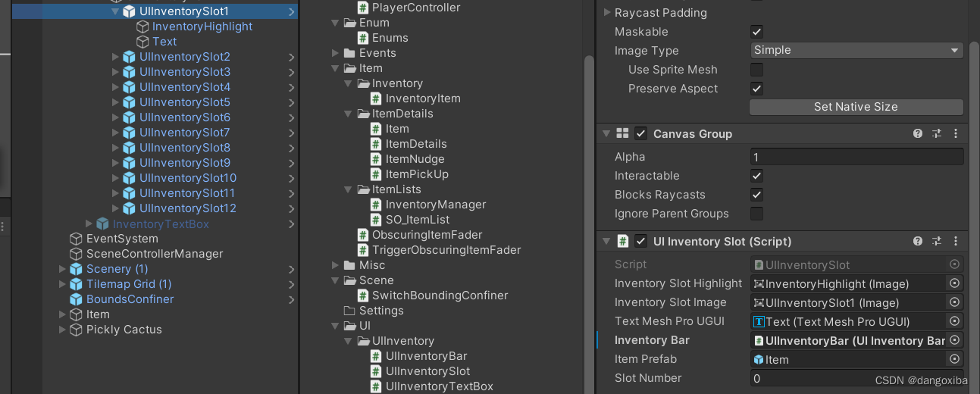Screen dimensions: 980x394
Task: Open the ItemPickUp script file
Action: point(410,174)
